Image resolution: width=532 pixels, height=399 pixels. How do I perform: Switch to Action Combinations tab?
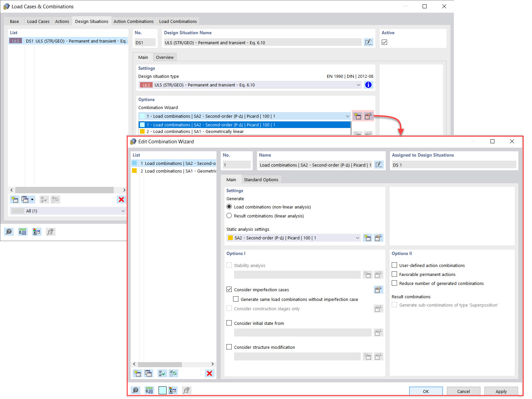tap(134, 21)
